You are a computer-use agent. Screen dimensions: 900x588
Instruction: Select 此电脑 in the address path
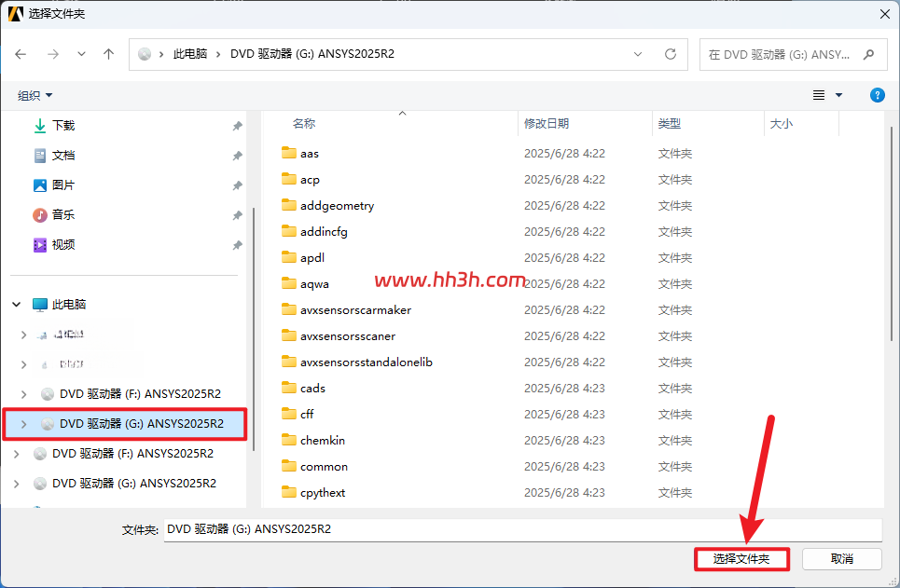coord(190,54)
